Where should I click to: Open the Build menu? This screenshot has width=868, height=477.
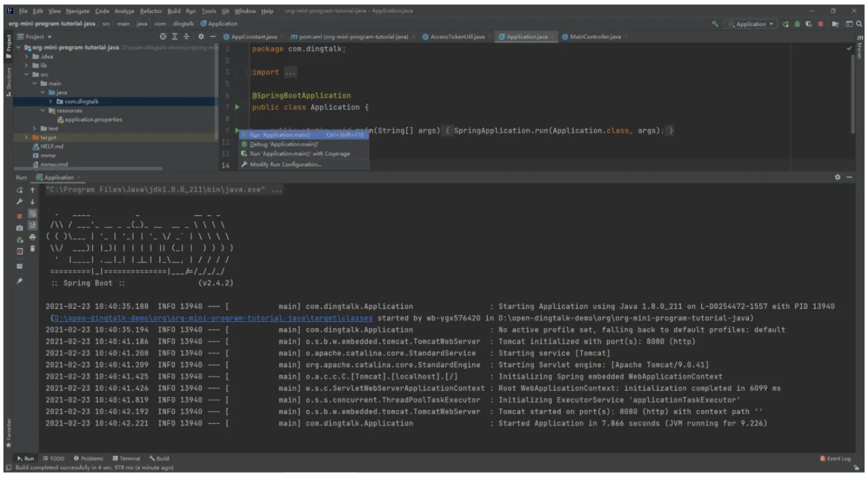point(174,11)
